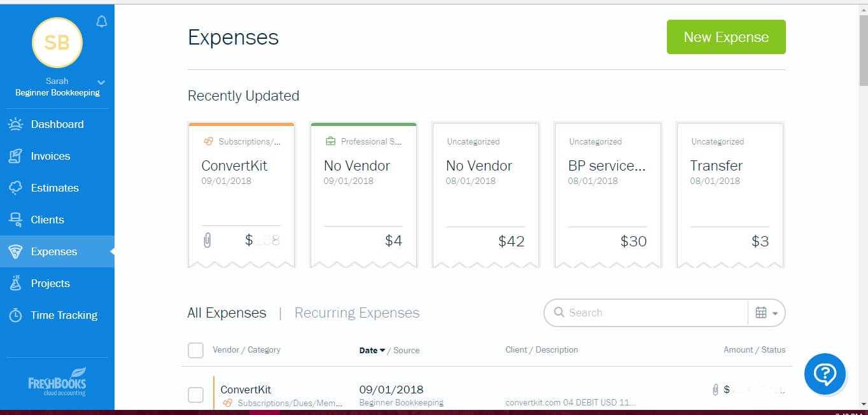Click the Subscriptions category icon on card
Viewport: 868px width, 415px height.
[207, 141]
